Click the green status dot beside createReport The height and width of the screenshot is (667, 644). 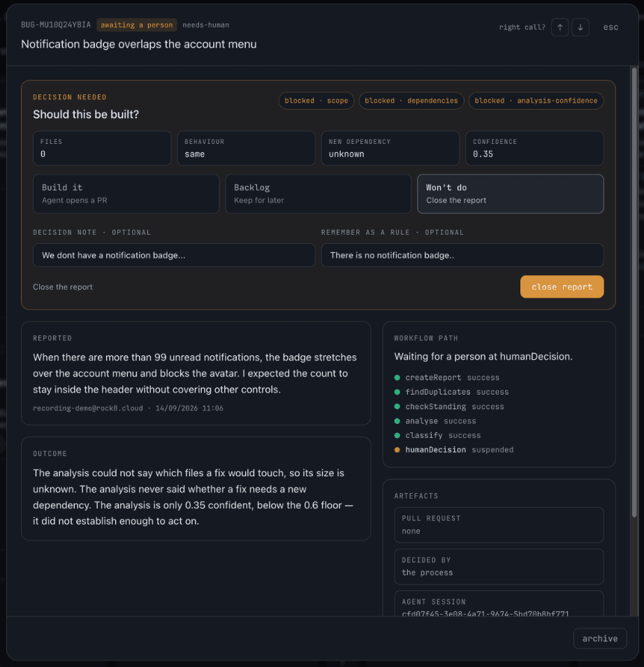[x=397, y=378]
